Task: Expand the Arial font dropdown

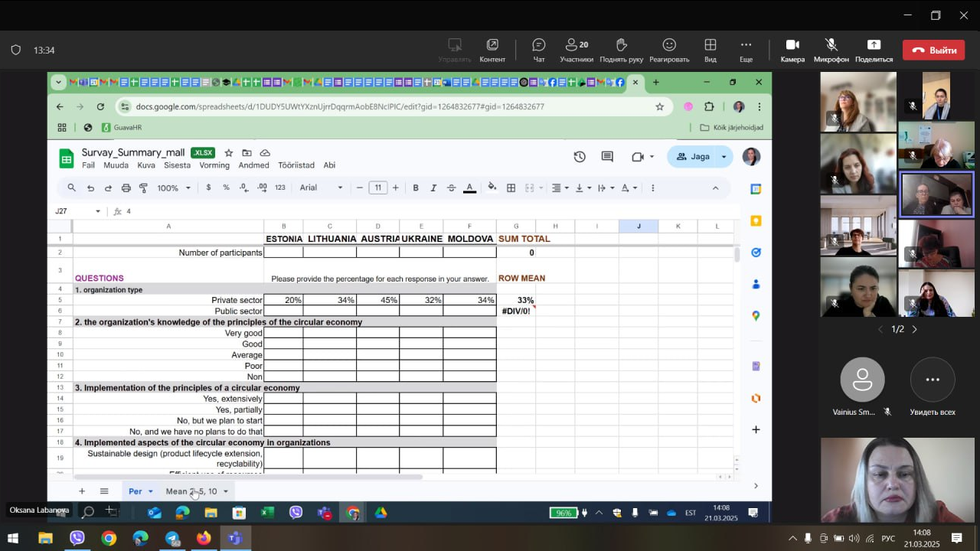Action: point(321,188)
